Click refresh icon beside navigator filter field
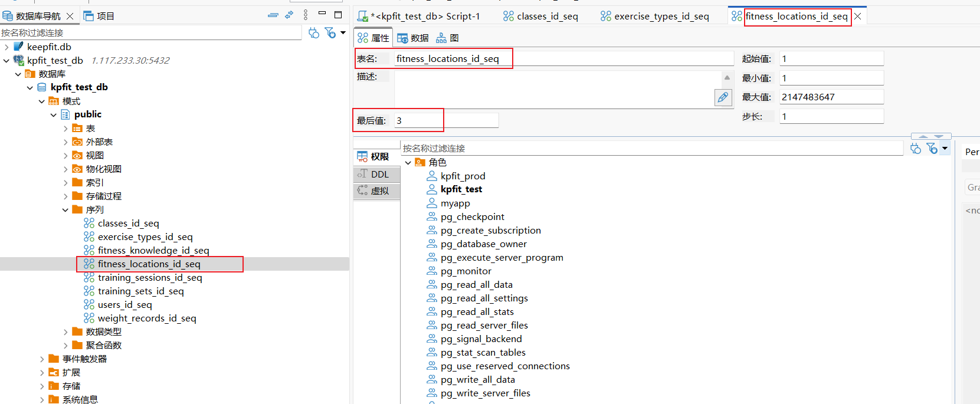Image resolution: width=980 pixels, height=404 pixels. [314, 33]
